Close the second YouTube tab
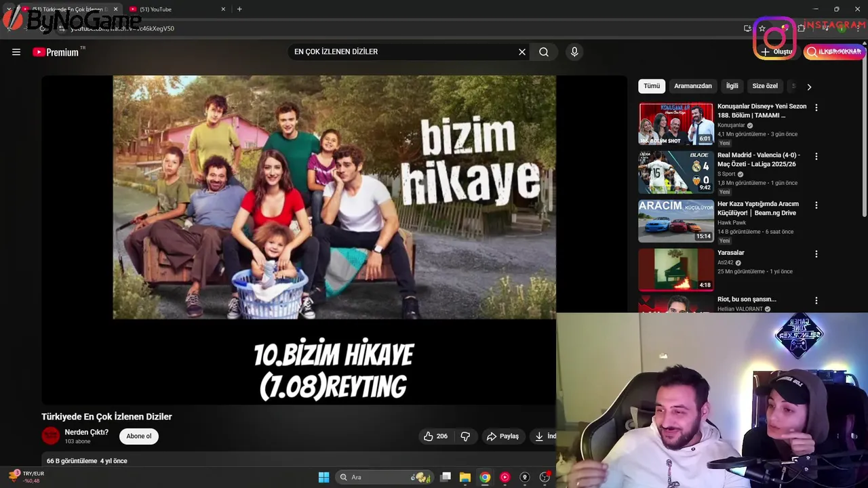 click(223, 9)
